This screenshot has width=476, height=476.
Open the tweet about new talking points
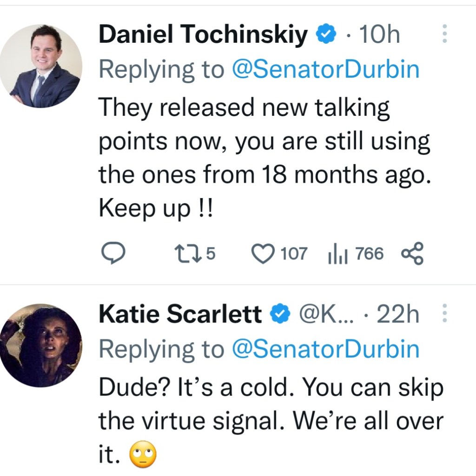[260, 158]
